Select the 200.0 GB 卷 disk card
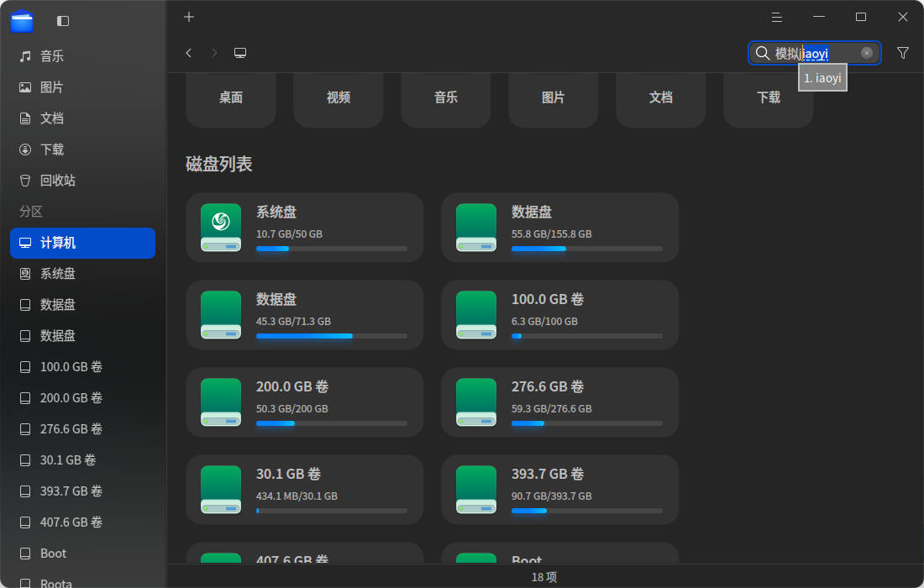The height and width of the screenshot is (588, 924). 305,402
